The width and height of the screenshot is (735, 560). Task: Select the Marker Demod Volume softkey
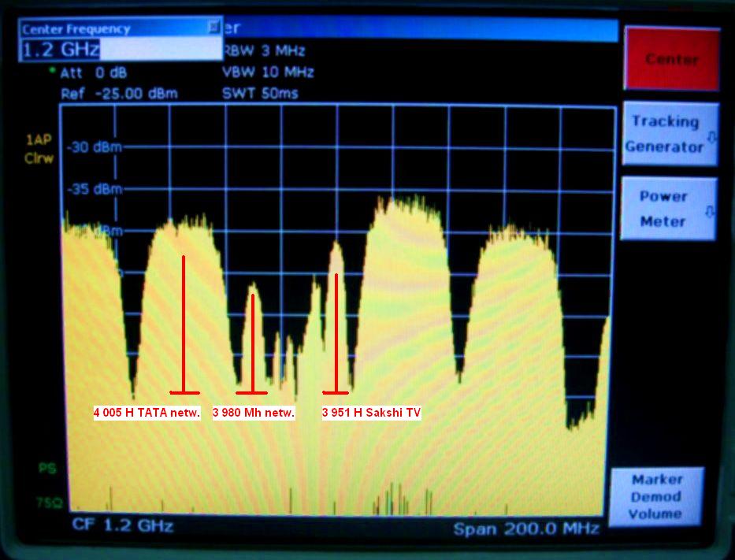[655, 496]
